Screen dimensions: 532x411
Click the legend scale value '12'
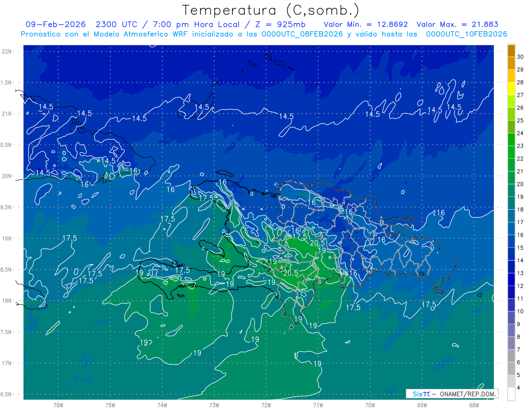520,286
